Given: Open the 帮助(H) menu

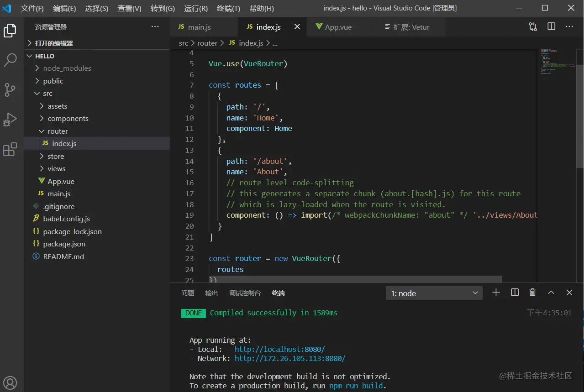Looking at the screenshot, I should (x=262, y=8).
